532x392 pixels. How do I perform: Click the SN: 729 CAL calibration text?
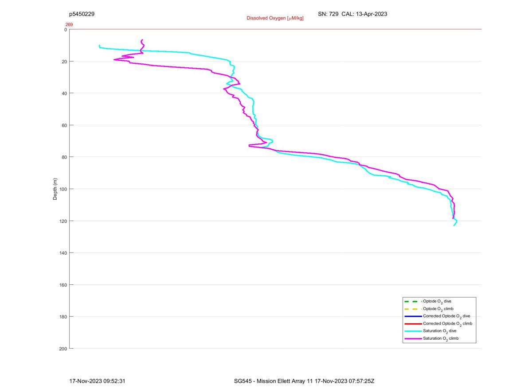coord(352,14)
